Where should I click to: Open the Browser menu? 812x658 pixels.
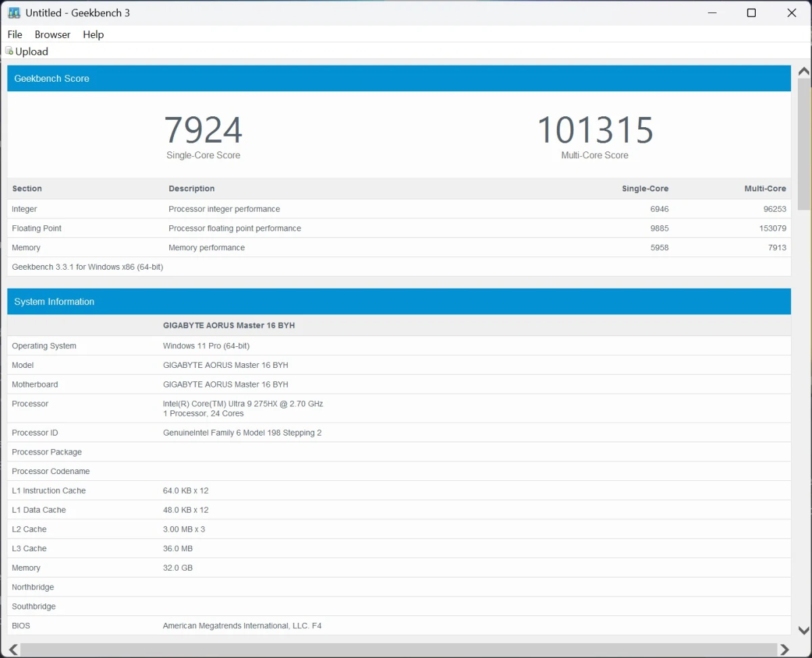tap(53, 34)
